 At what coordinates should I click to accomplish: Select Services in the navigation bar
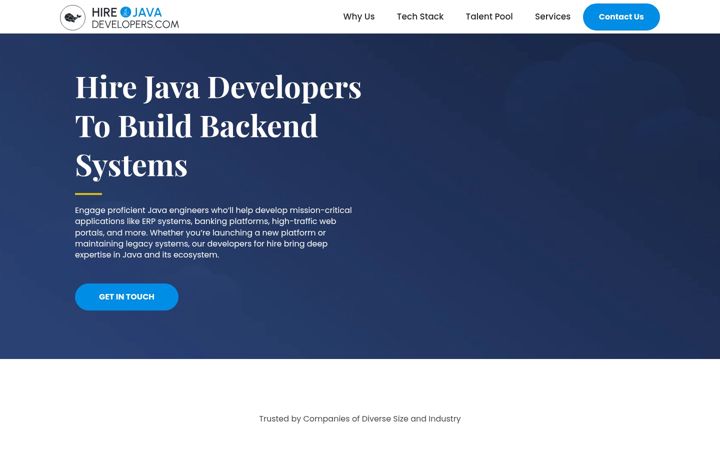pyautogui.click(x=552, y=17)
